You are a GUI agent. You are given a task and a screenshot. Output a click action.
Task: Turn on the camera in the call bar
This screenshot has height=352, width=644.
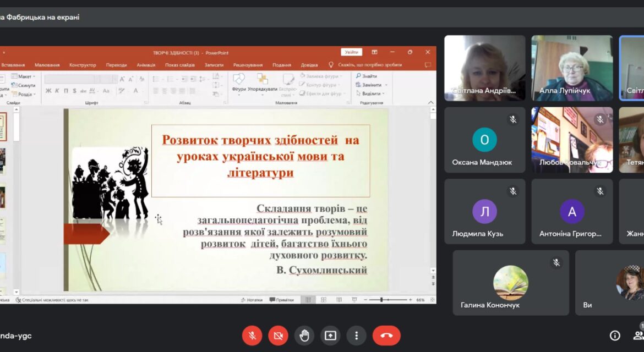click(278, 335)
